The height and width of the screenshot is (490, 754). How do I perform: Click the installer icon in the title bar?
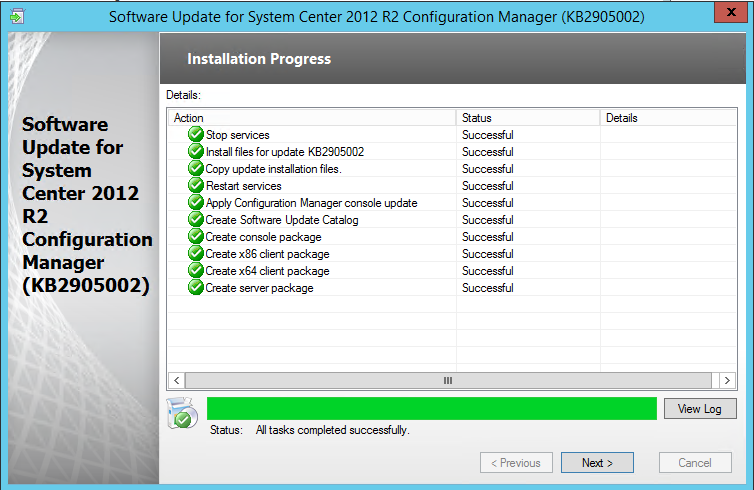pos(17,16)
